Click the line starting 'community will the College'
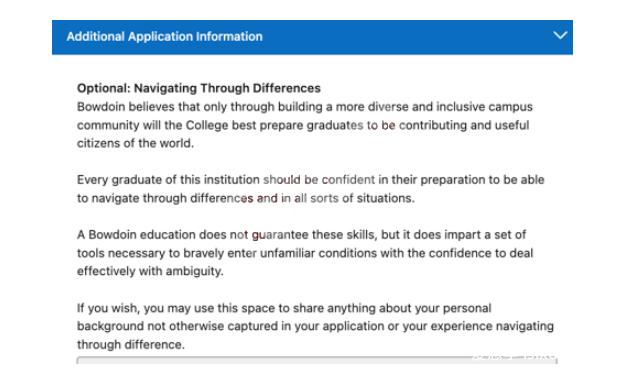The image size is (619, 376). click(x=303, y=125)
